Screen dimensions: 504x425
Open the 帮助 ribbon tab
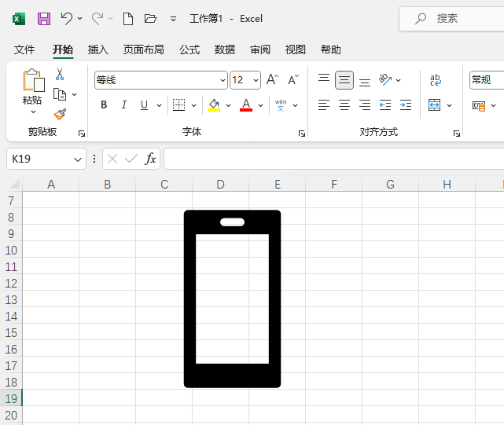331,49
